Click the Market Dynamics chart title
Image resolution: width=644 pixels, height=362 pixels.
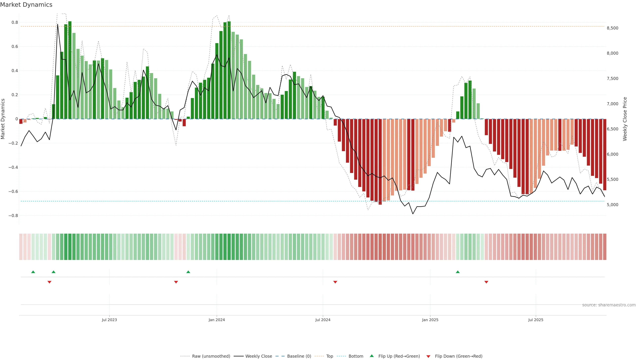[26, 5]
